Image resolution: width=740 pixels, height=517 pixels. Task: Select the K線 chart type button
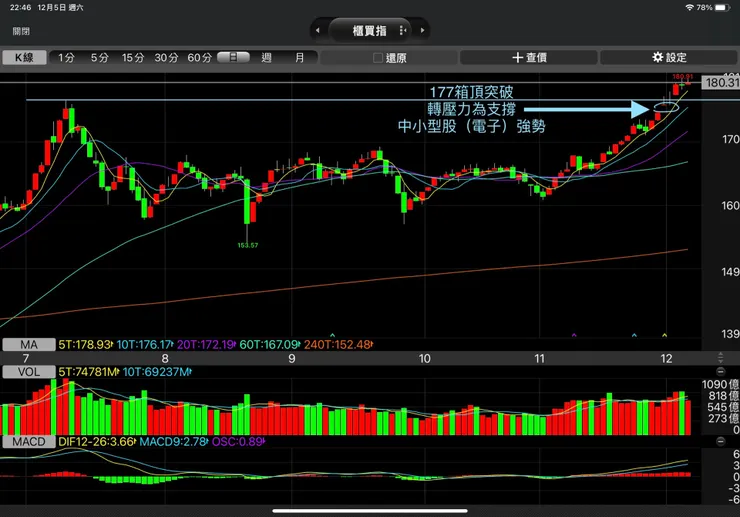click(25, 58)
